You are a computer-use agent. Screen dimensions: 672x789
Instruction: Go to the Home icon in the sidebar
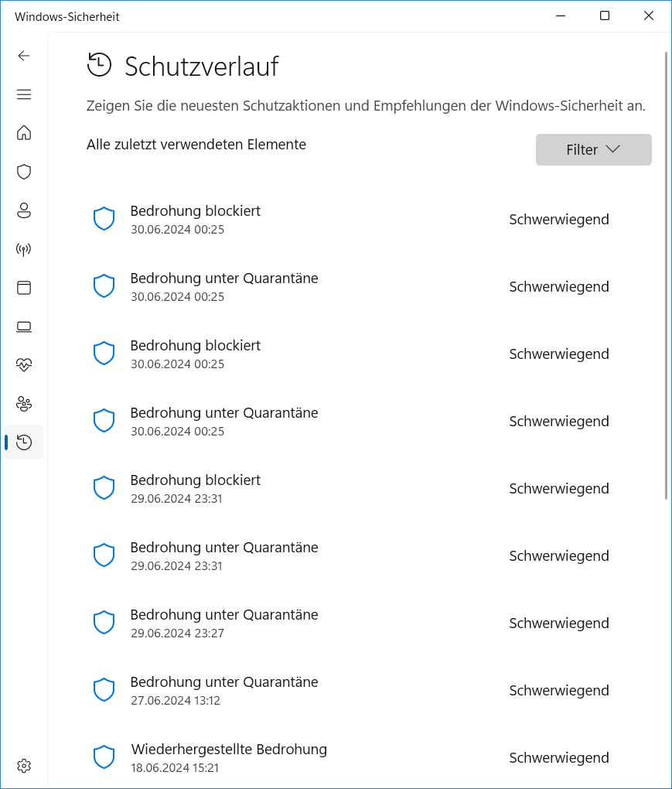coord(24,133)
